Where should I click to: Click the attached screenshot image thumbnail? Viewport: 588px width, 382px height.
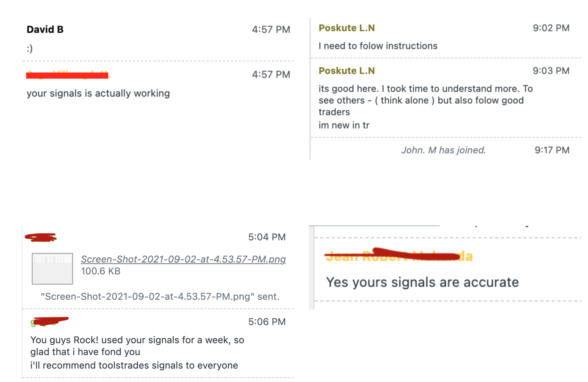click(x=52, y=269)
